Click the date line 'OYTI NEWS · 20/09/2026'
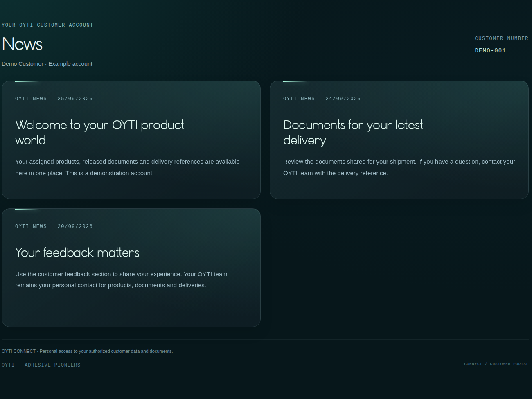The image size is (532, 399). tap(54, 226)
